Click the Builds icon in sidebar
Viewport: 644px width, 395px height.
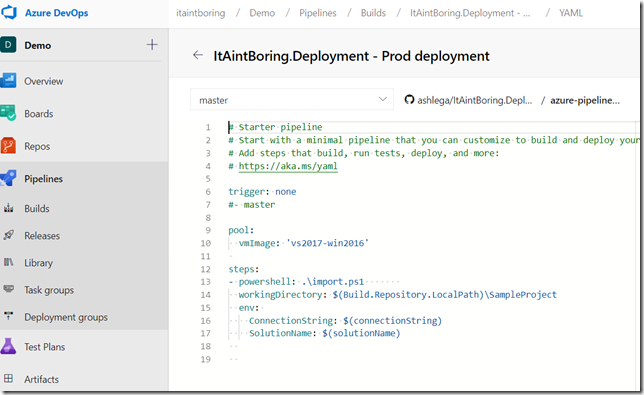click(x=9, y=208)
